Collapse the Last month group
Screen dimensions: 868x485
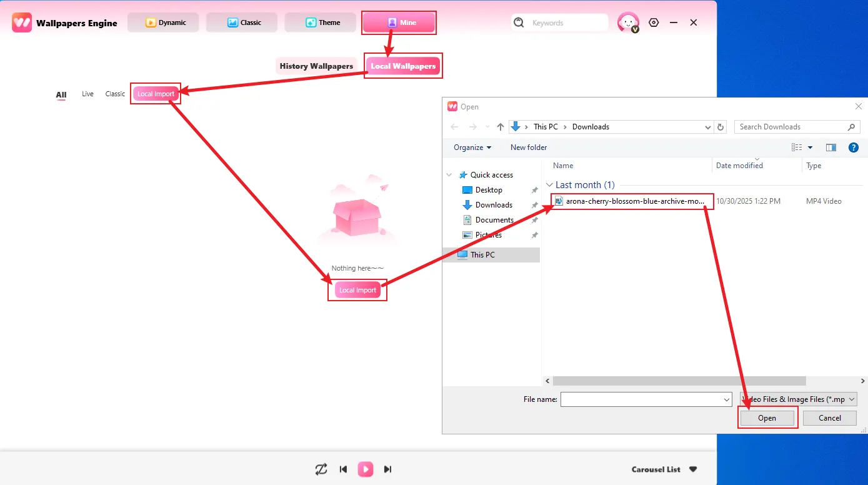tap(549, 185)
